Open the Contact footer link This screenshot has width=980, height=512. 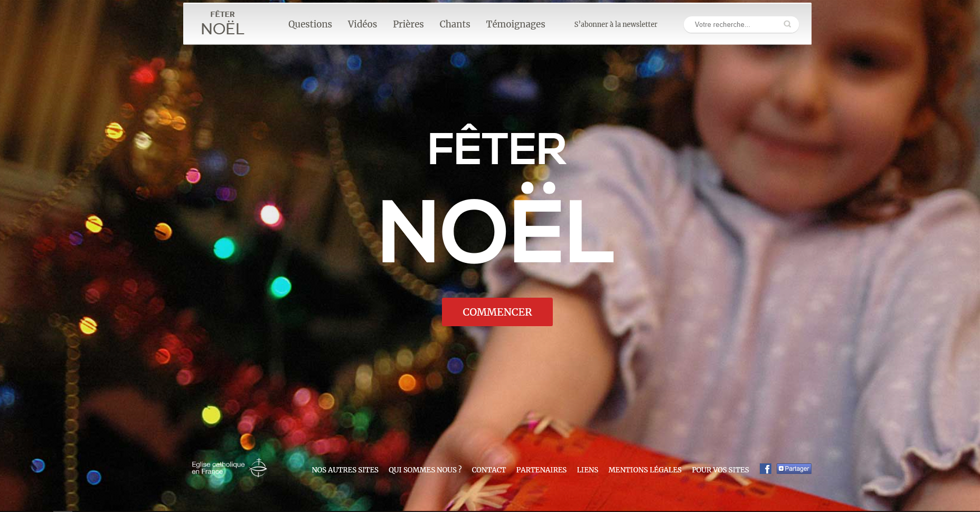click(x=489, y=470)
